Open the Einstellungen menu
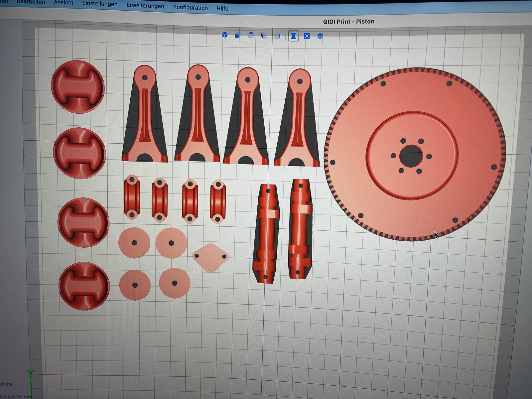Image resolution: width=532 pixels, height=399 pixels. (100, 4)
